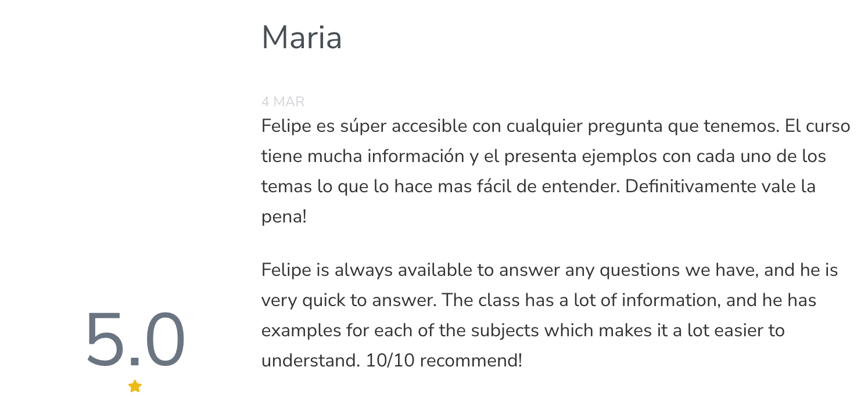868x417 pixels.
Task: Click the 4 MAR review date
Action: tap(283, 102)
